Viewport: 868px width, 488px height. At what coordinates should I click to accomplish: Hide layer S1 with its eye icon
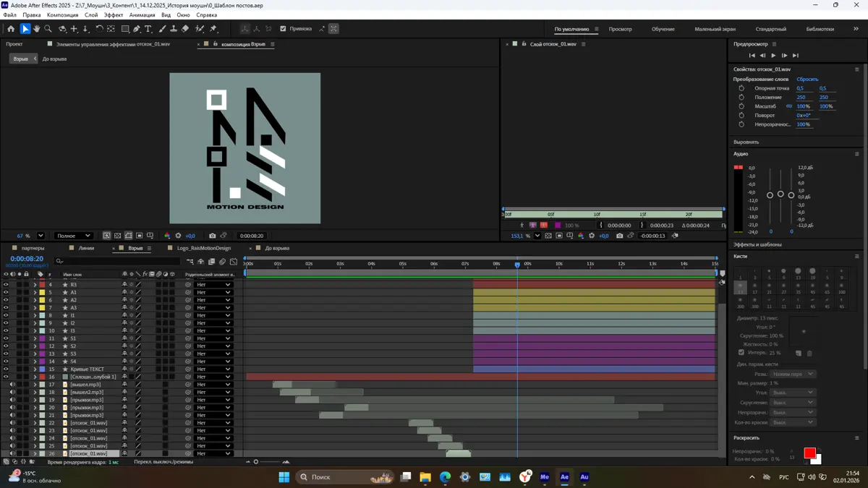point(6,338)
